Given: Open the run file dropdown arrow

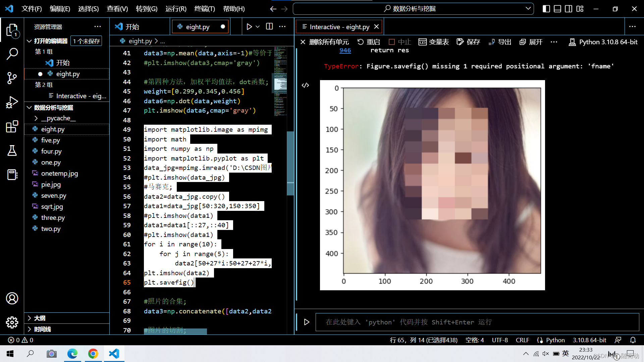Looking at the screenshot, I should [x=258, y=26].
